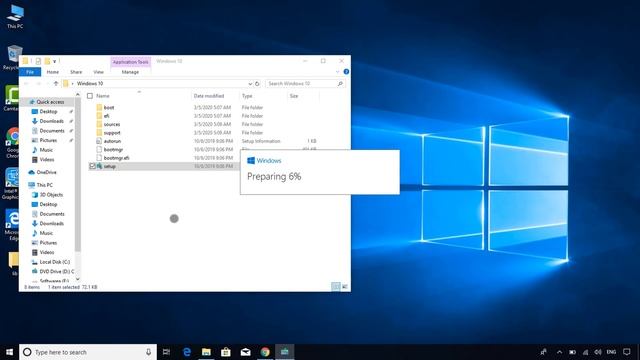Open Explorer help question mark
Viewport: 640px width, 360px height.
click(346, 72)
